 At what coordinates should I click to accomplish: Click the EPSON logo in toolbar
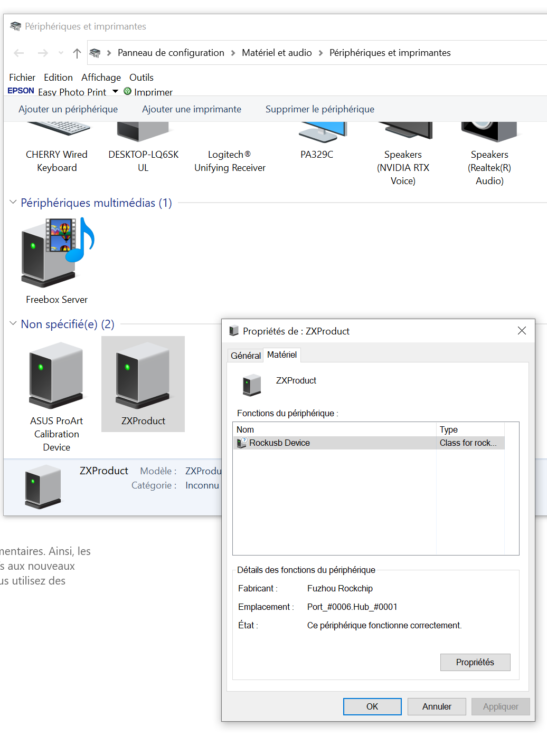21,91
